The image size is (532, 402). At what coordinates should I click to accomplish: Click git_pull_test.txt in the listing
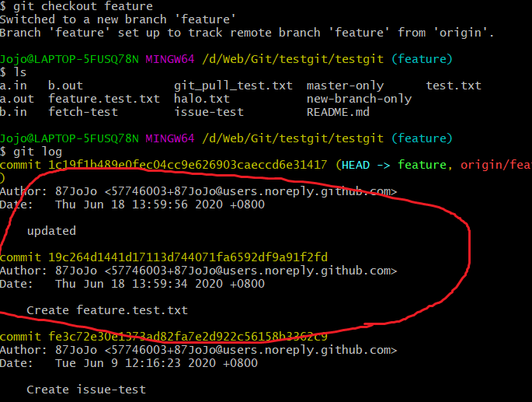pos(233,86)
